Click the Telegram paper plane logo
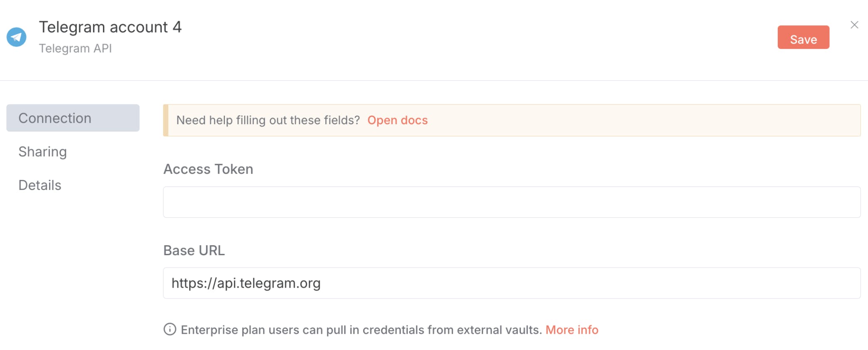868x350 pixels. pos(17,37)
